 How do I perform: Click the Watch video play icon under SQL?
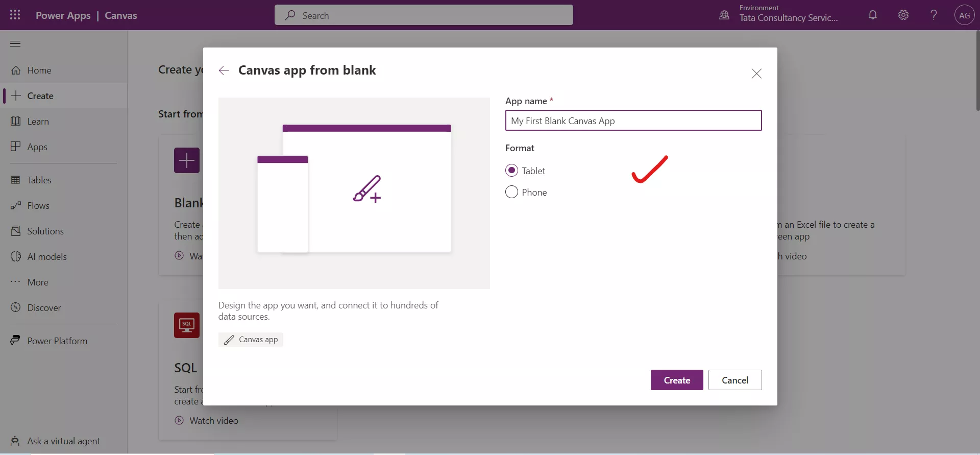click(179, 420)
